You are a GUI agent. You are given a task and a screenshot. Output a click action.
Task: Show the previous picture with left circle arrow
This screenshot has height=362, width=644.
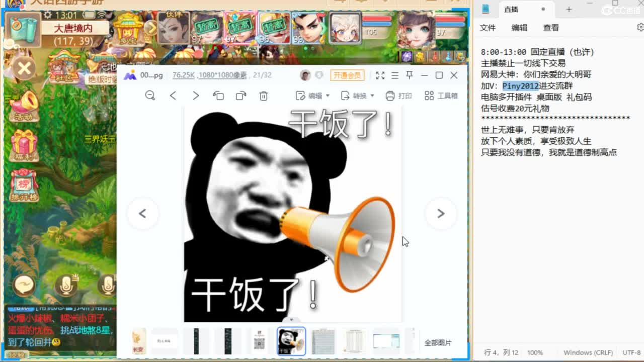(142, 214)
